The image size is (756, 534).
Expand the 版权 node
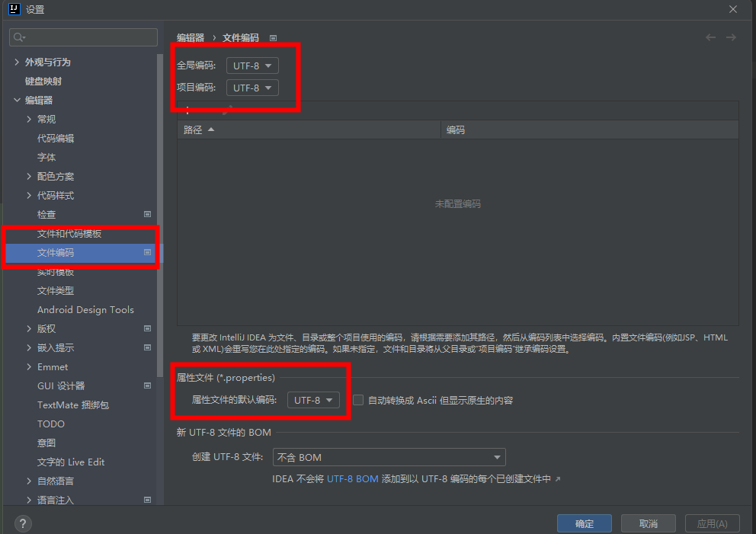click(x=29, y=328)
